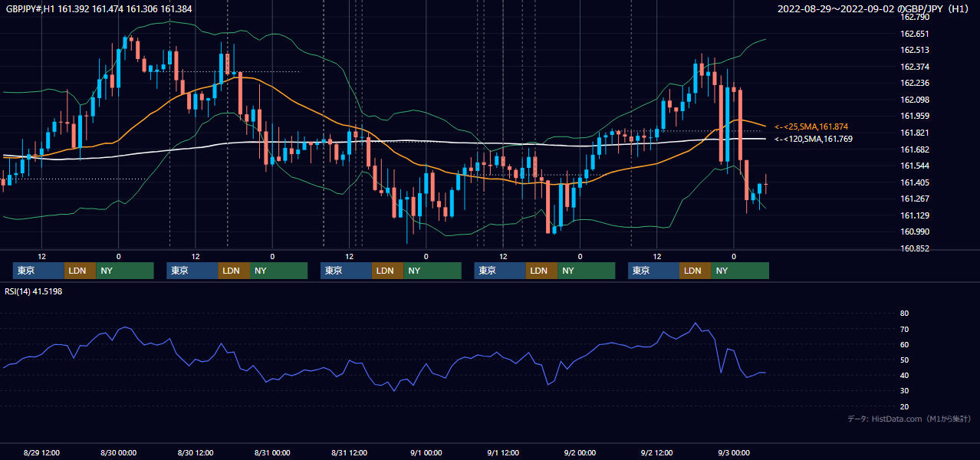The width and height of the screenshot is (980, 460).
Task: Select the 2022-08-29〜2022-09-02 GBP/JPY (H1) title
Action: 875,9
